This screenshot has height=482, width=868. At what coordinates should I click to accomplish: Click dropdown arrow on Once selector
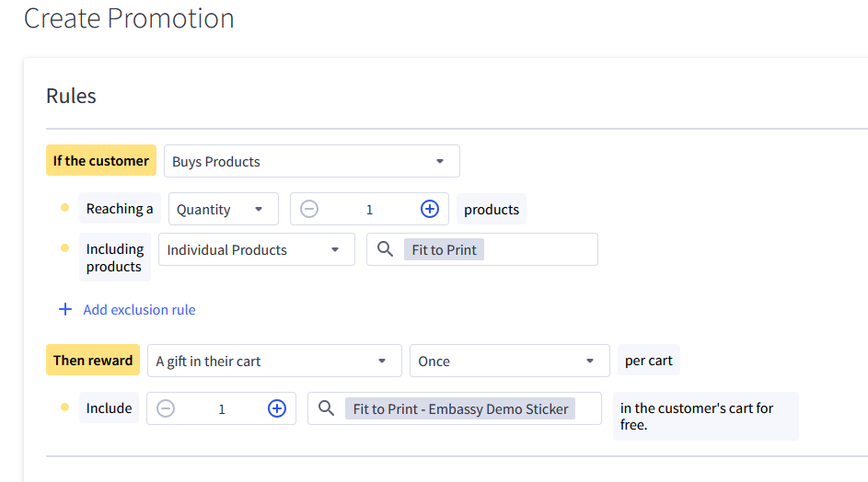(590, 361)
